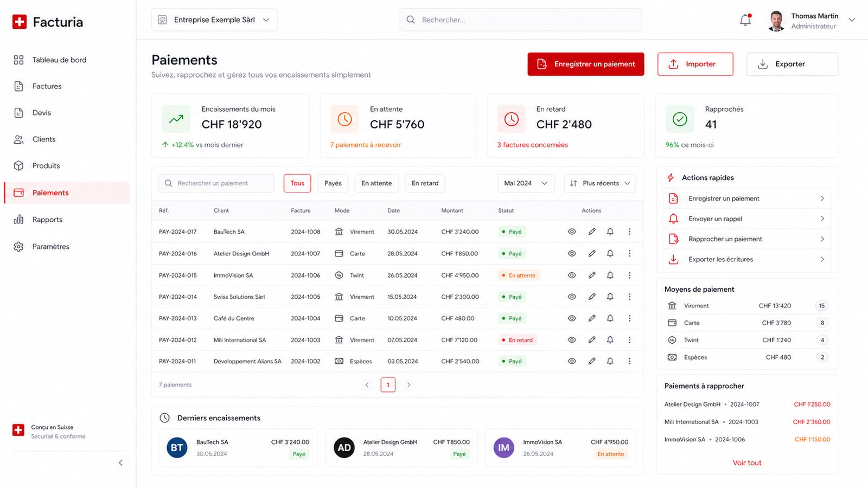View details of PAY-2024-016 with the eye icon
The image size is (868, 488).
pyautogui.click(x=572, y=253)
